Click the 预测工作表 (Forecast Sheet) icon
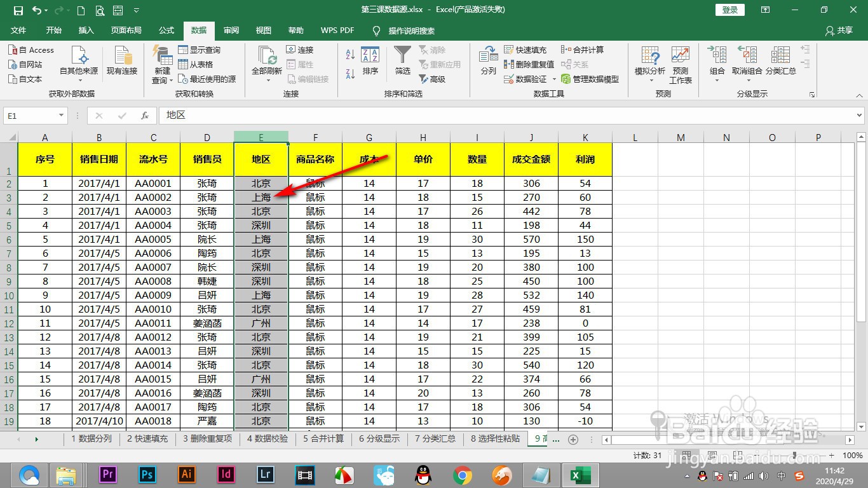This screenshot has width=868, height=488. pyautogui.click(x=681, y=62)
